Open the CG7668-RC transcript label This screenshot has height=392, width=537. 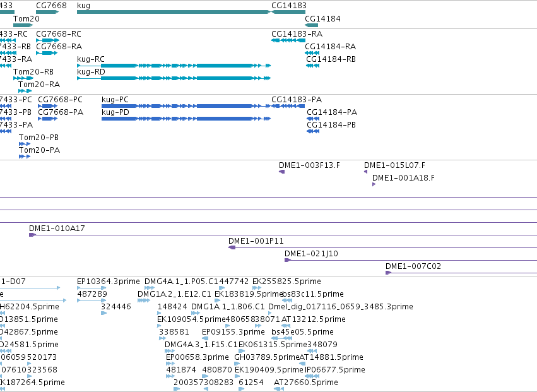59,34
